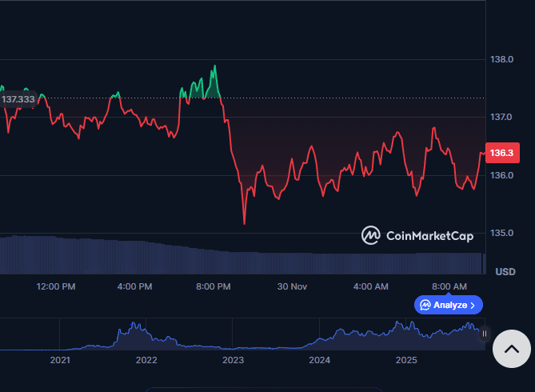Click the green price peak near 8:00 PM
Image resolution: width=535 pixels, height=392 pixels.
pos(214,66)
